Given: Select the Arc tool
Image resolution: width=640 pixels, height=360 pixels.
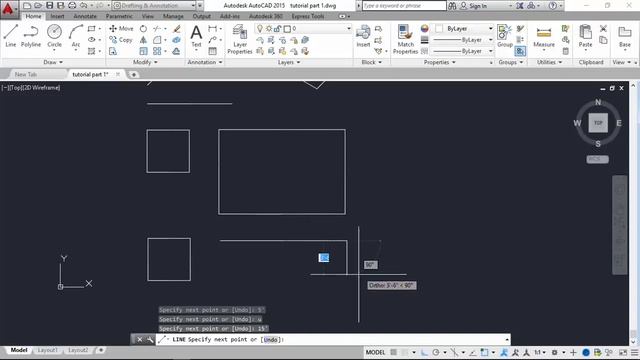Looking at the screenshot, I should [x=76, y=36].
